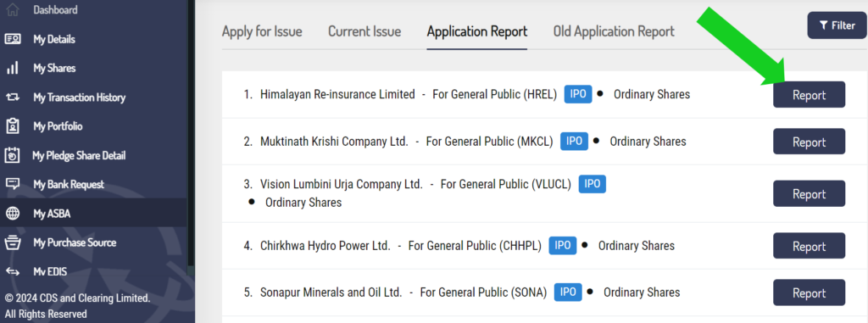The width and height of the screenshot is (868, 323).
Task: Click the IPO badge for CHHPL
Action: click(x=563, y=246)
